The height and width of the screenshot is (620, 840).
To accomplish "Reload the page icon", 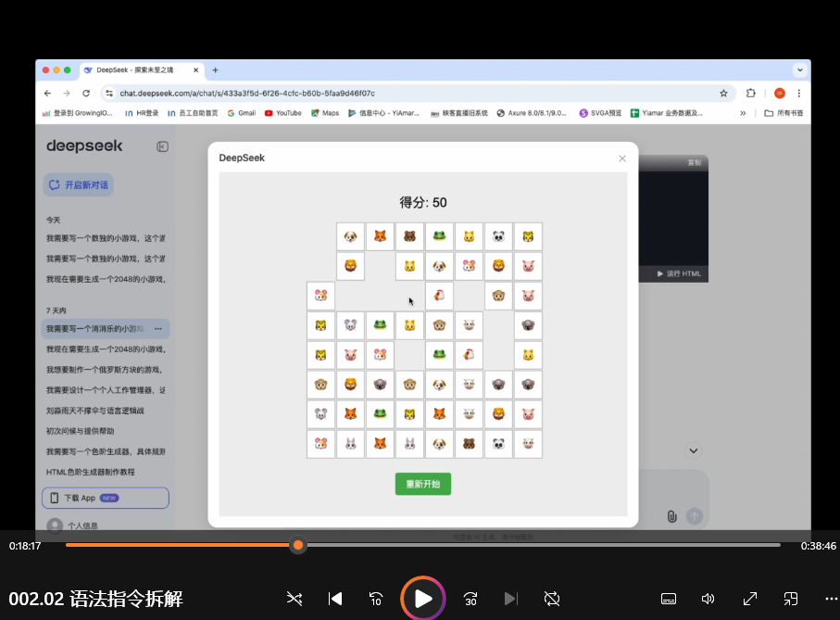I will pyautogui.click(x=86, y=94).
